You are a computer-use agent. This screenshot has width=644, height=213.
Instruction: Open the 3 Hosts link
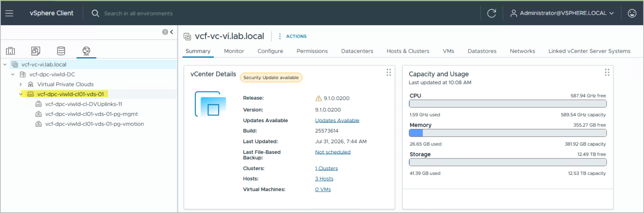coord(324,179)
